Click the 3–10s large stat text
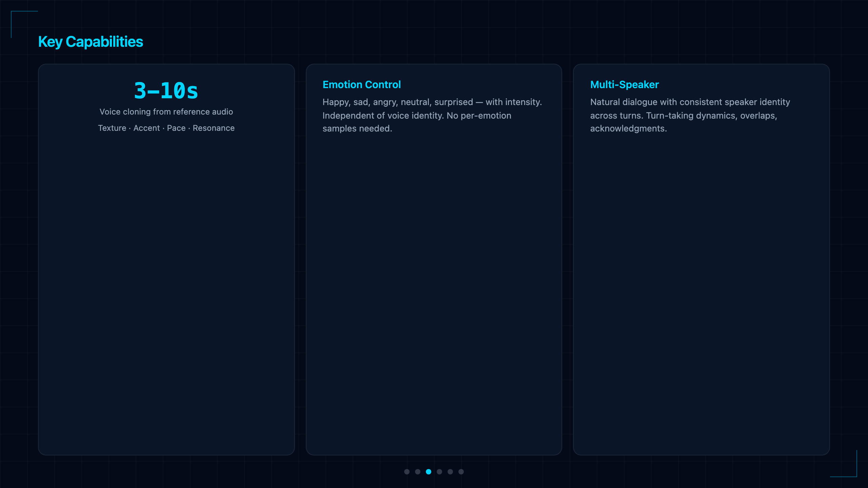 pyautogui.click(x=166, y=90)
